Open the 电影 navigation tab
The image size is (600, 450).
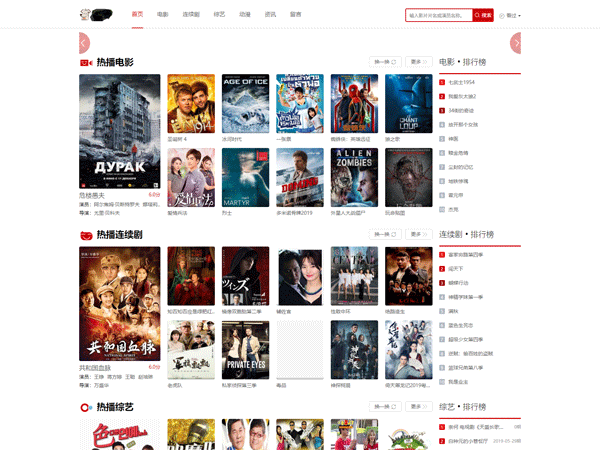[162, 15]
